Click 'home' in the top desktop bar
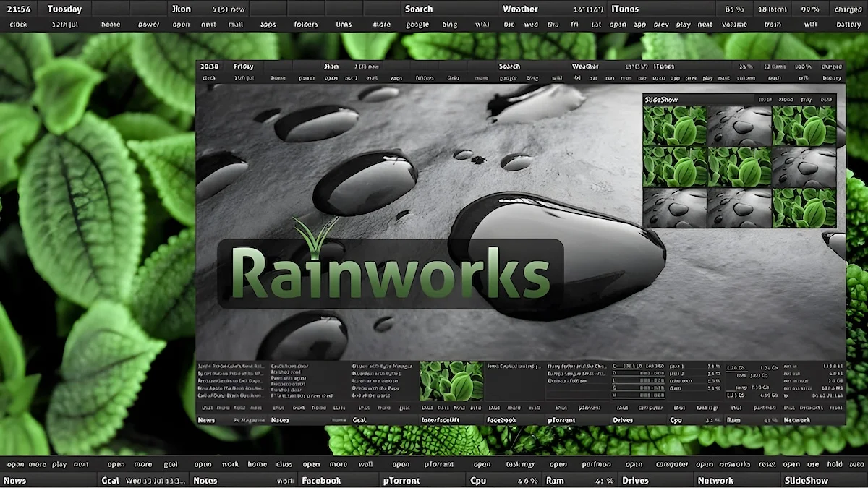The image size is (868, 488). click(110, 24)
